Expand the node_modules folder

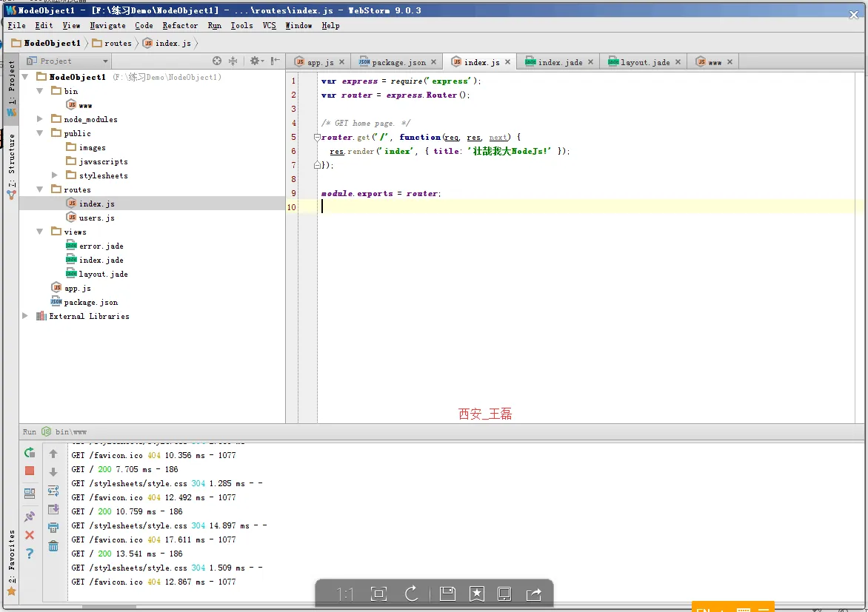(x=40, y=119)
